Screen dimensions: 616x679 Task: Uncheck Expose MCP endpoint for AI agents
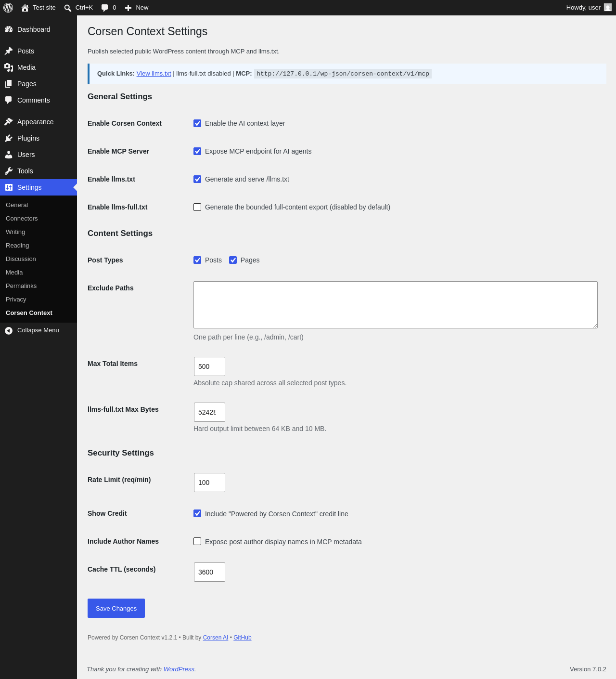[x=197, y=151]
